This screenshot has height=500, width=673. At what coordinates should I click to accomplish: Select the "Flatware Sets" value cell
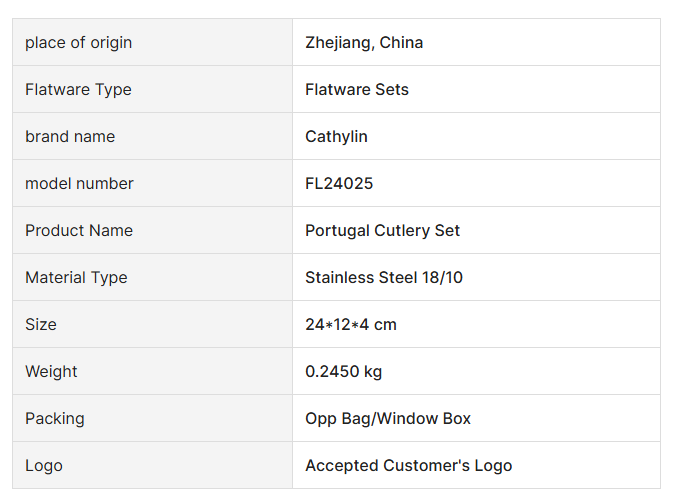(357, 89)
